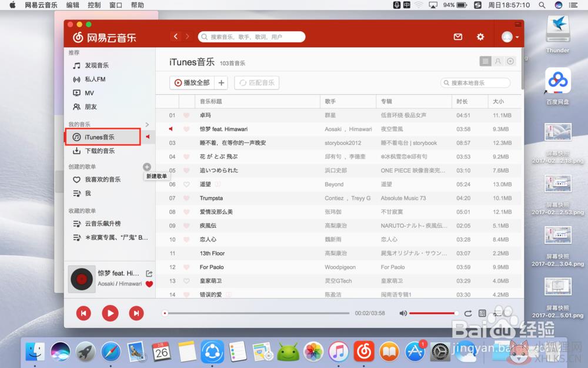Screen dimensions: 588x368
Task: Click 播放全部 button
Action: (x=192, y=82)
